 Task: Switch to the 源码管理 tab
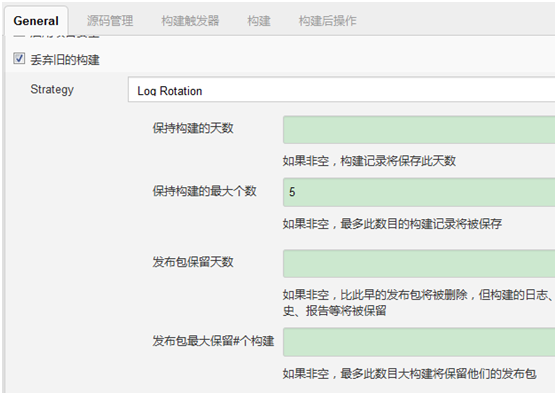pyautogui.click(x=110, y=21)
